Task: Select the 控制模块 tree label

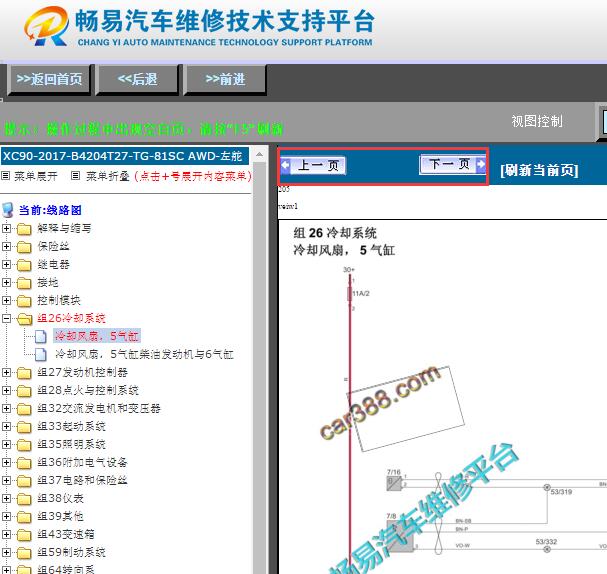Action: coord(59,300)
